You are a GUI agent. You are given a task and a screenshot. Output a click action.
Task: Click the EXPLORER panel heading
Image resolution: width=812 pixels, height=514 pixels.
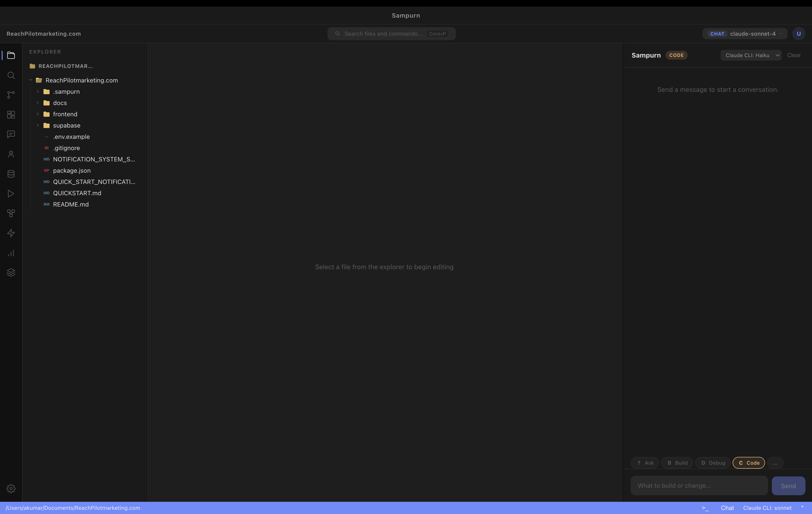45,52
